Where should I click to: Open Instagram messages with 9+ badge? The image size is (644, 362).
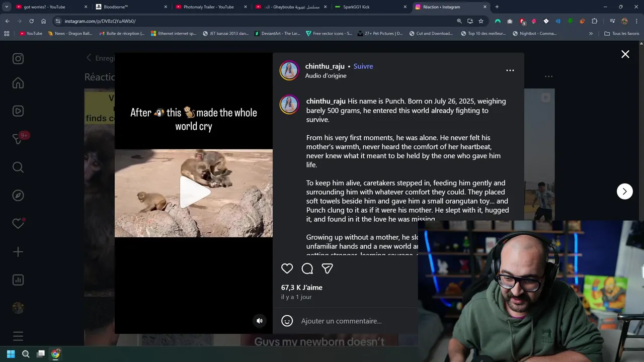pos(18,139)
